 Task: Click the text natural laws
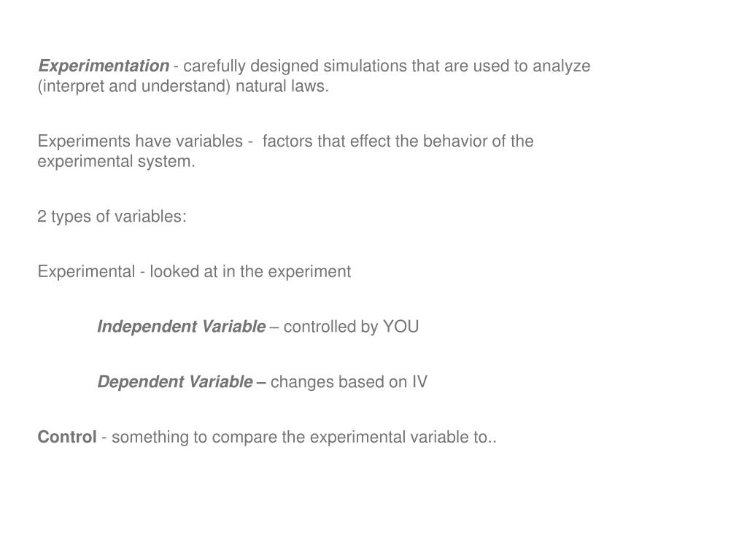[x=282, y=86]
